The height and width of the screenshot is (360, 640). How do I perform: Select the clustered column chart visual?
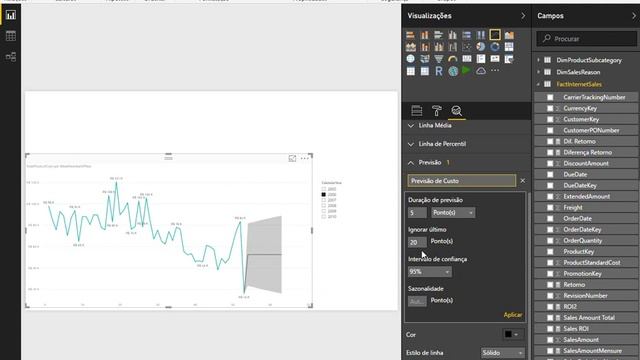click(453, 35)
